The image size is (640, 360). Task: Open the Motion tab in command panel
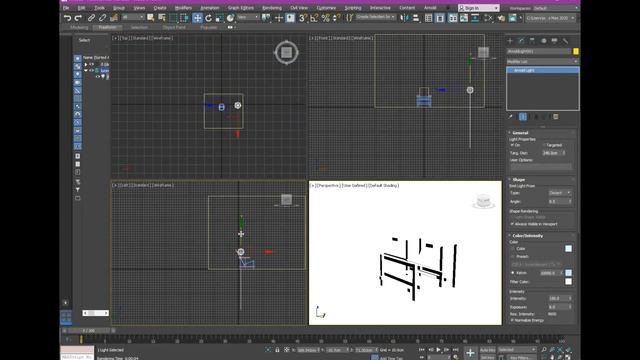[543, 41]
